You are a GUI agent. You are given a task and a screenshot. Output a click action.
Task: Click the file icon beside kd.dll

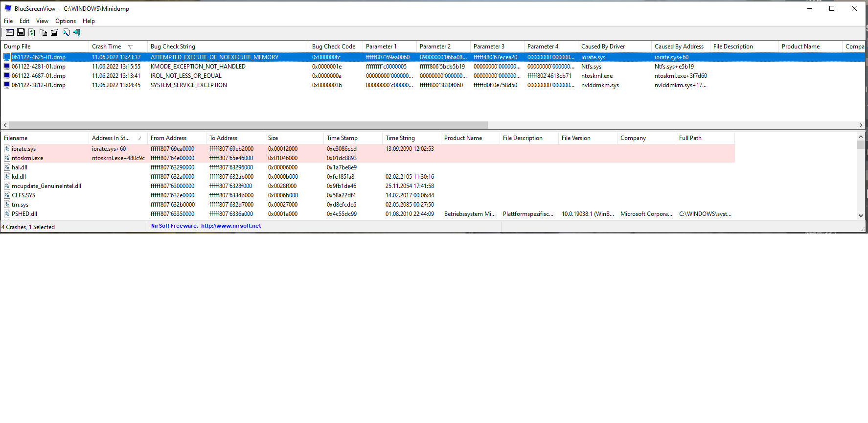7,177
